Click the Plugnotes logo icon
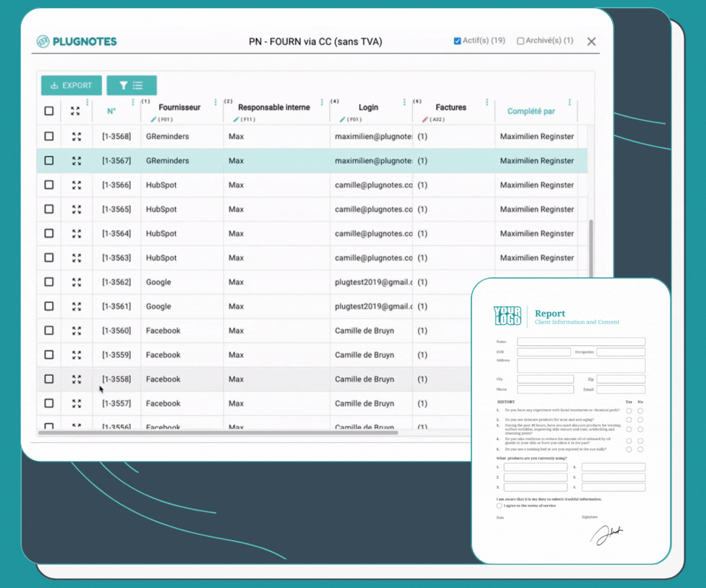 tap(44, 41)
